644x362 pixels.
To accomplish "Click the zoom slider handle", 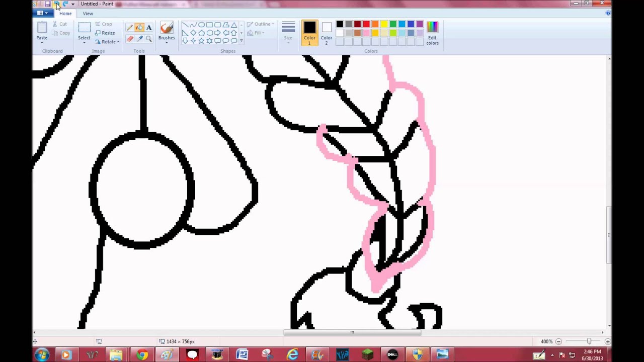I will coord(589,341).
